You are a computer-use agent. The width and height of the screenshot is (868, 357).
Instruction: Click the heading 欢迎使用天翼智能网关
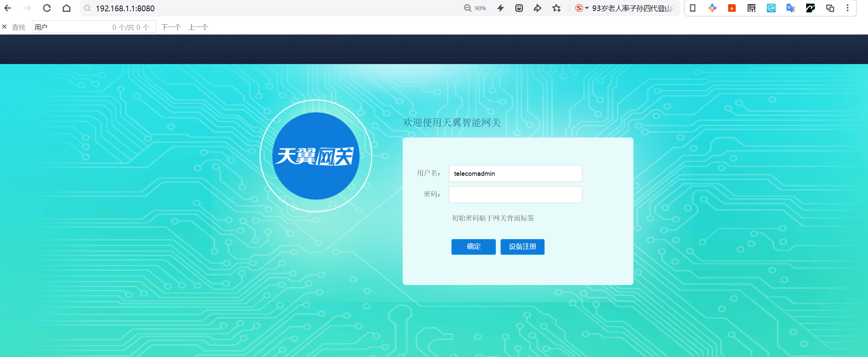click(452, 122)
